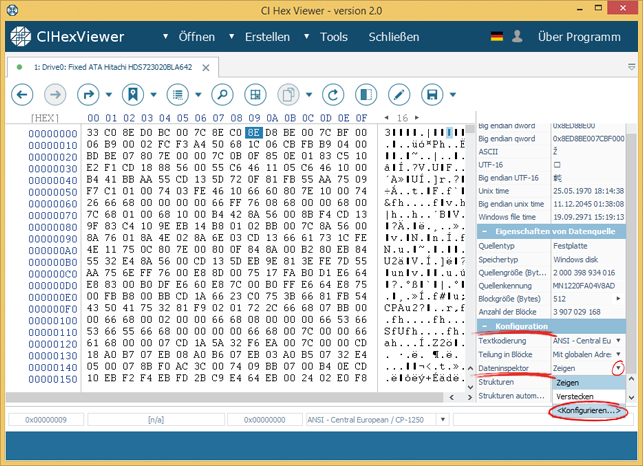Screen dimensions: 643x466
Task: Open Über Programm
Action: tap(579, 37)
